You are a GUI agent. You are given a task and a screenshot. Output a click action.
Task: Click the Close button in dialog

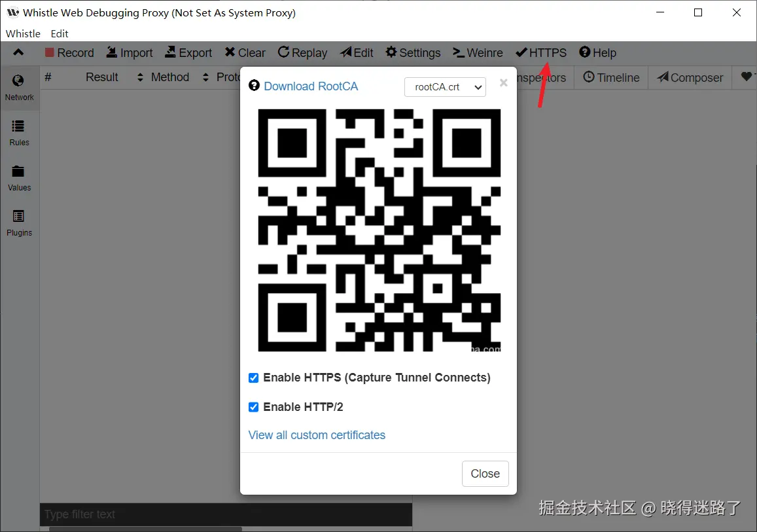point(485,474)
